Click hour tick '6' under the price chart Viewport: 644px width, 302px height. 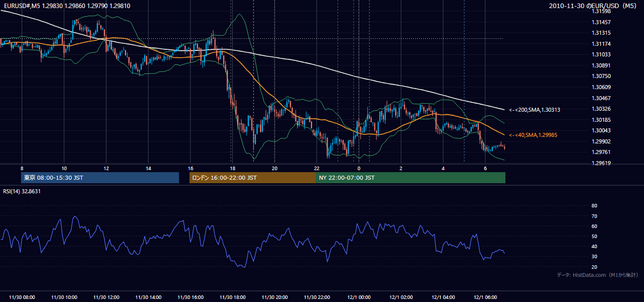(x=485, y=168)
